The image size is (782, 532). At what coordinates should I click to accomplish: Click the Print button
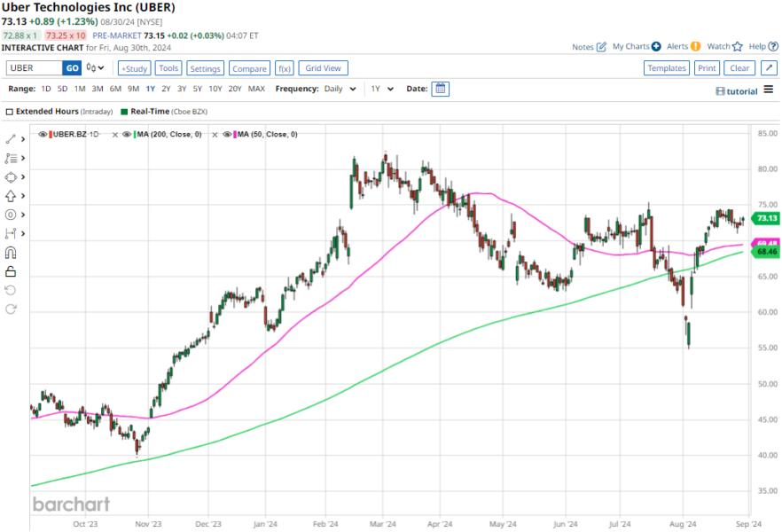(707, 67)
